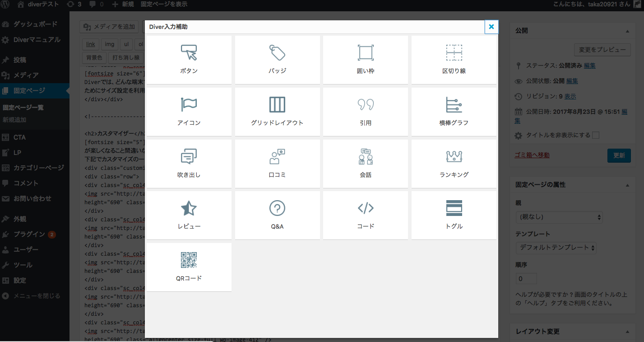Open the 親 parent page dropdown
644x342 pixels.
point(559,217)
